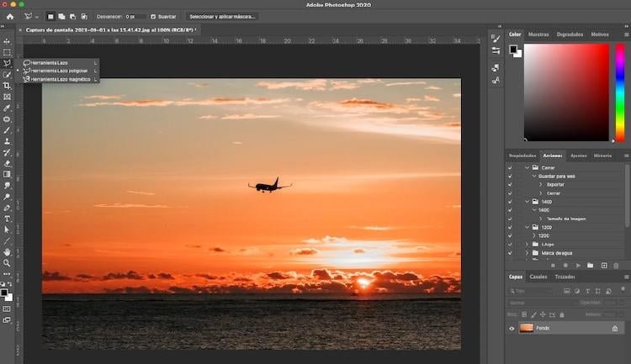
Task: Collapse the Cerrar action folder
Action: click(x=528, y=167)
